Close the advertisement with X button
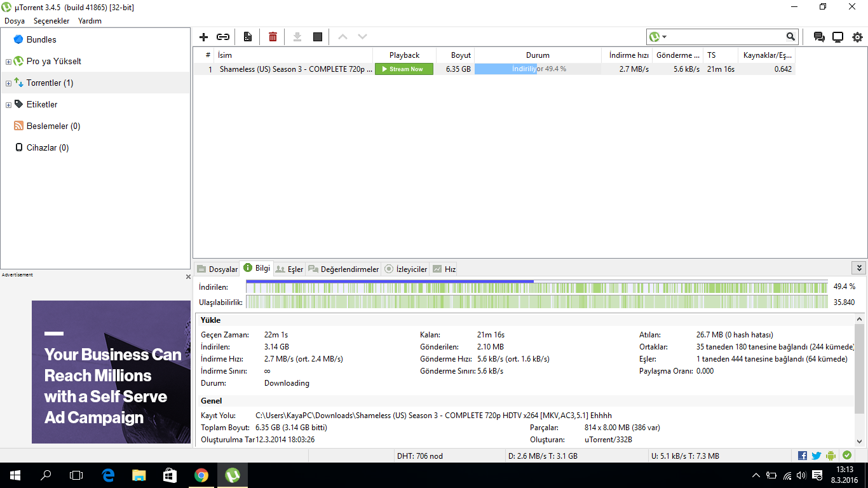868x488 pixels. 188,277
